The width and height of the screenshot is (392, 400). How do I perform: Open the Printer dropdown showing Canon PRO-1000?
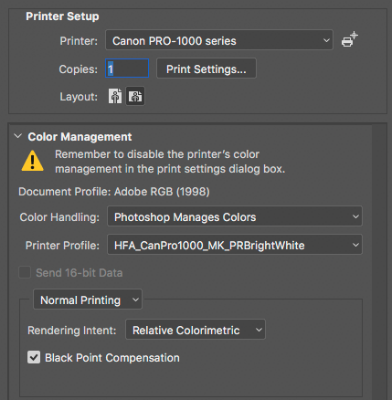(219, 40)
